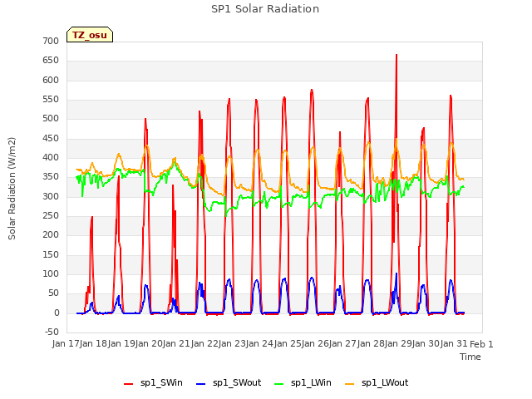Click the short red SWin peak on Jan 17
Viewport: 532px width, 399px height.
pos(91,218)
